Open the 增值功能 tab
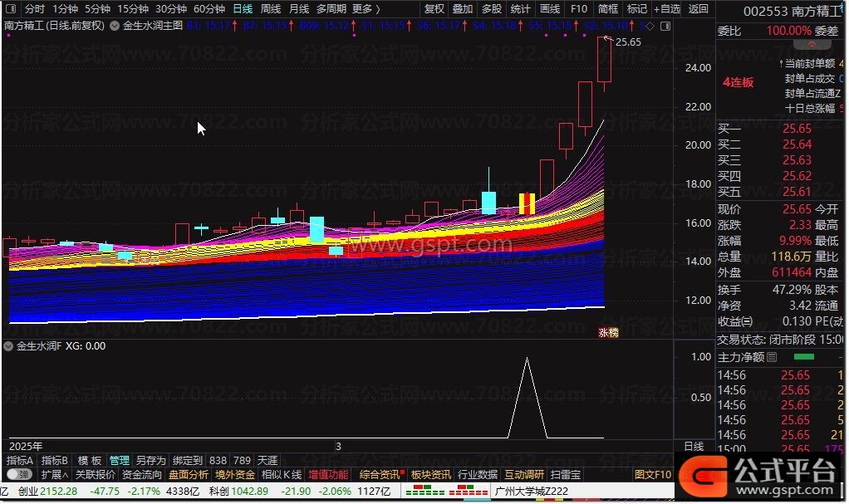The height and width of the screenshot is (504, 849). coord(328,475)
